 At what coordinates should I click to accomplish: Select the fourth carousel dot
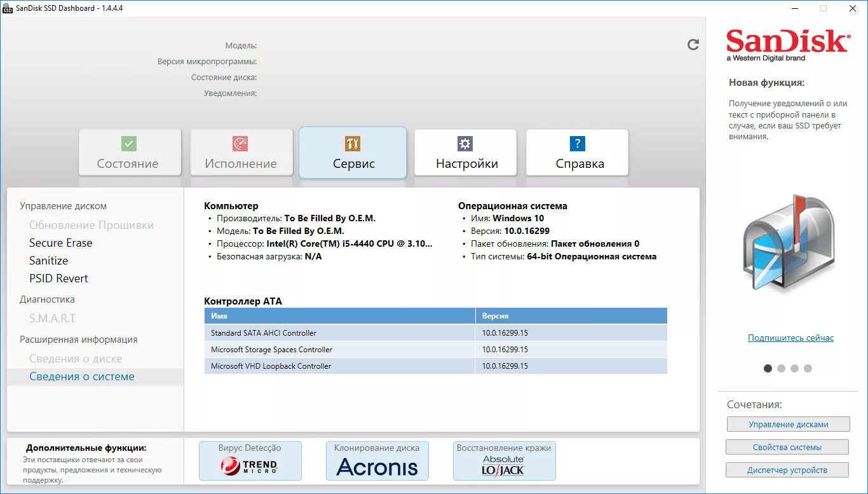click(808, 368)
